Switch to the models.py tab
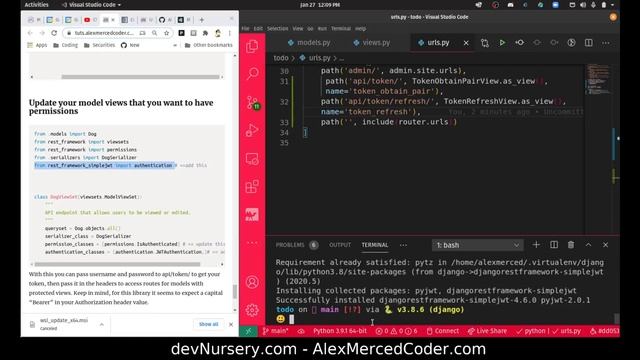The height and width of the screenshot is (360, 640). coord(309,42)
